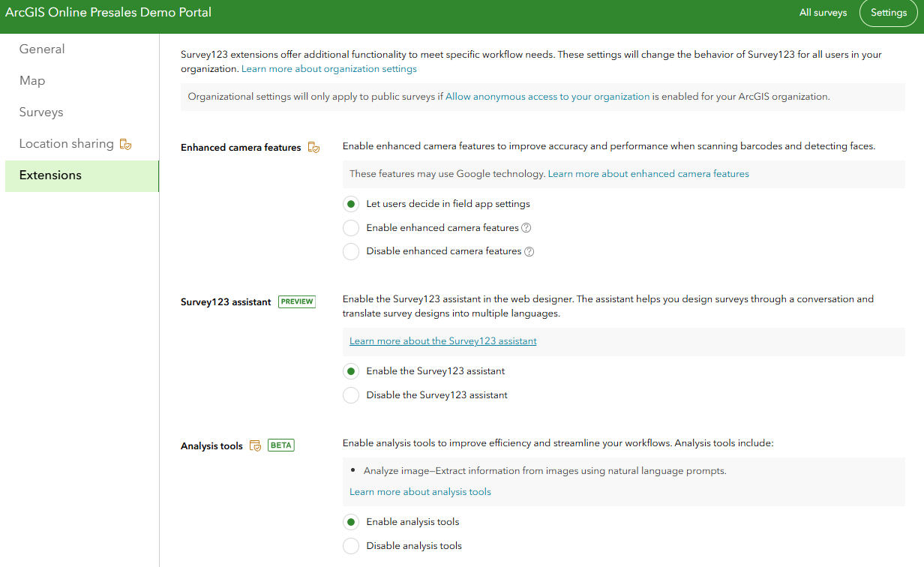This screenshot has height=567, width=924.
Task: Open Learn more about enhanced camera features
Action: coord(649,174)
